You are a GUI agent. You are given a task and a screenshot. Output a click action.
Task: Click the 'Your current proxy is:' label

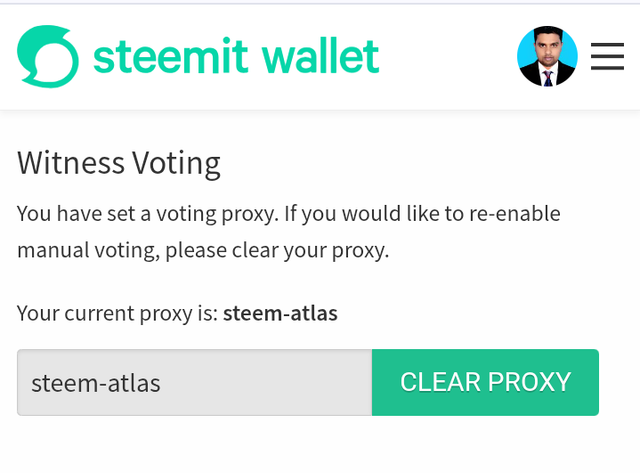118,314
